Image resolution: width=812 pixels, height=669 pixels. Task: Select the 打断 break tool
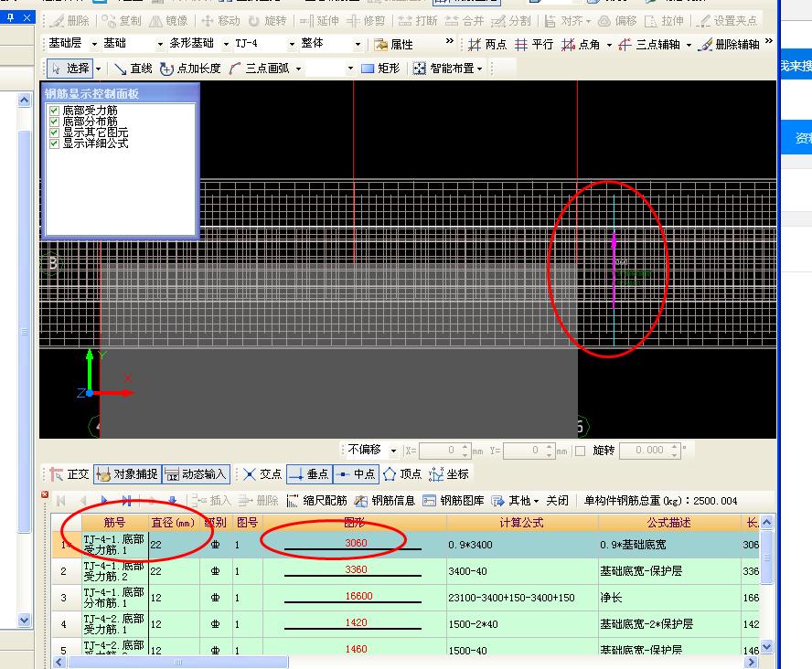point(418,21)
